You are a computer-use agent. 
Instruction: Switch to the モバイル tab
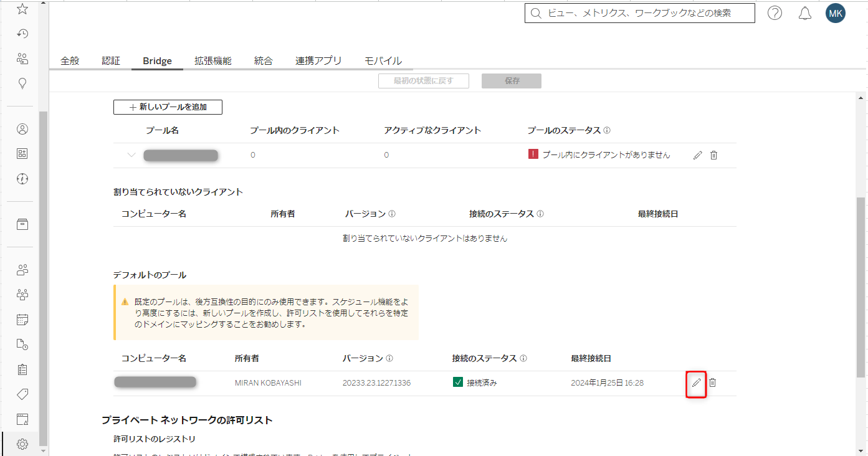pos(383,60)
